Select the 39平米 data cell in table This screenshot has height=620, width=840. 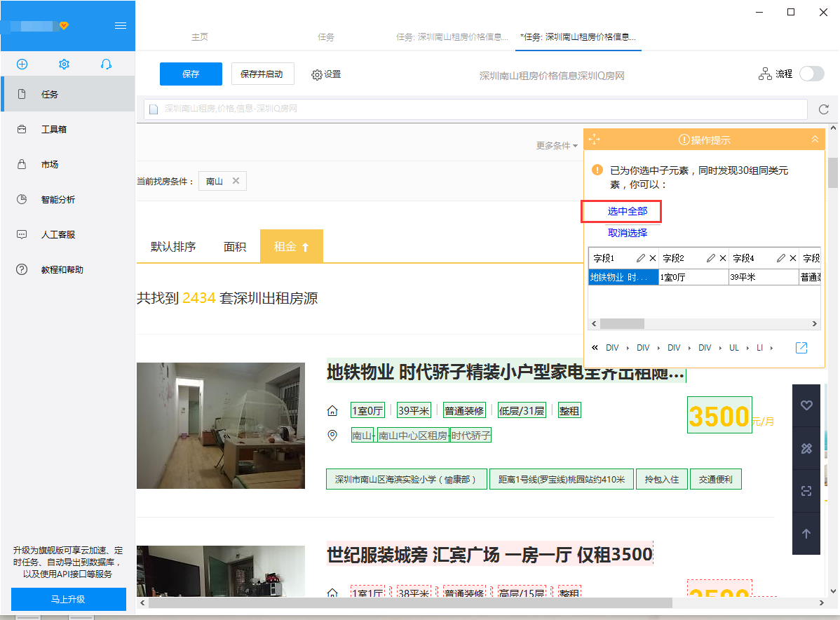pyautogui.click(x=764, y=277)
